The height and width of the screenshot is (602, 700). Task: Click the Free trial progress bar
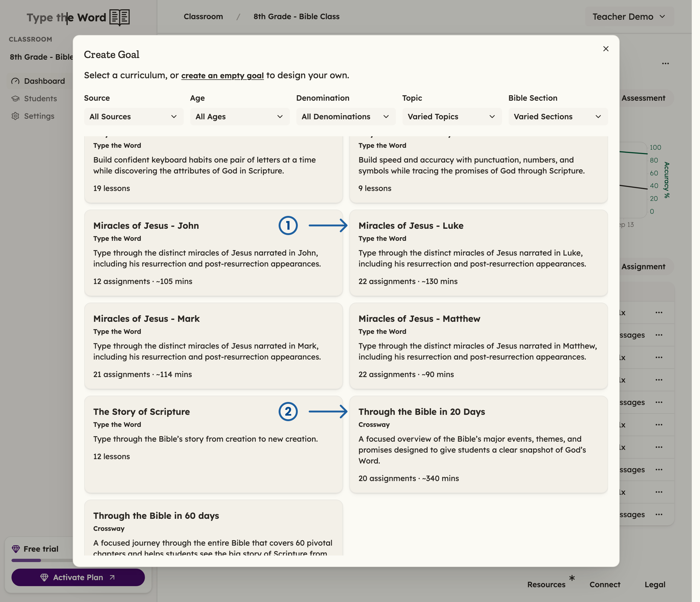pos(42,560)
